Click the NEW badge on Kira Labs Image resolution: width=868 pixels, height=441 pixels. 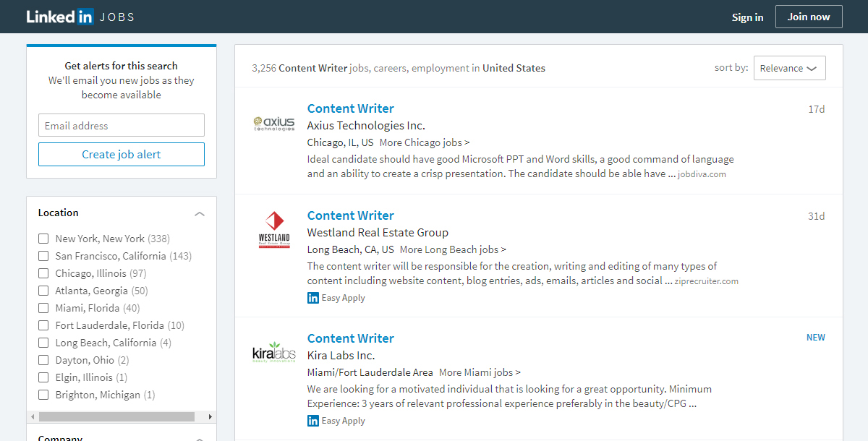[816, 338]
